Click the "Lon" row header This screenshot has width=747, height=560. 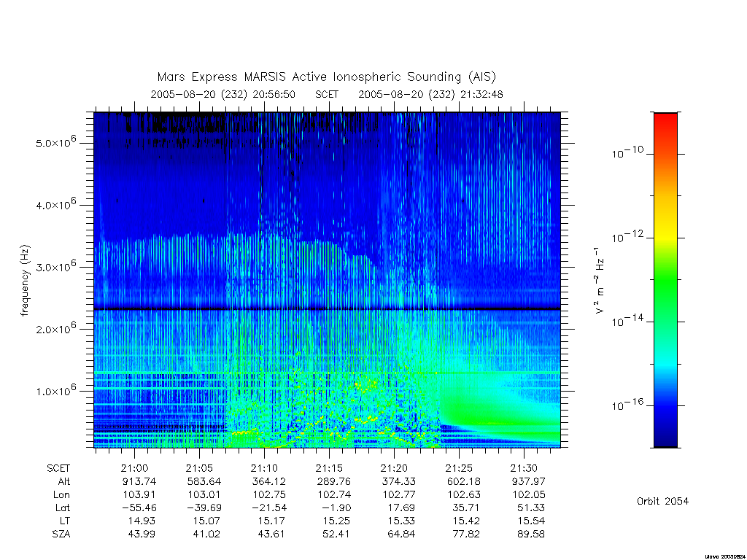pyautogui.click(x=62, y=495)
